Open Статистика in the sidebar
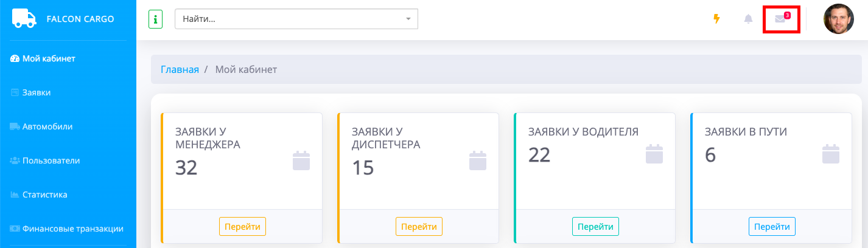868x248 pixels. click(x=44, y=195)
